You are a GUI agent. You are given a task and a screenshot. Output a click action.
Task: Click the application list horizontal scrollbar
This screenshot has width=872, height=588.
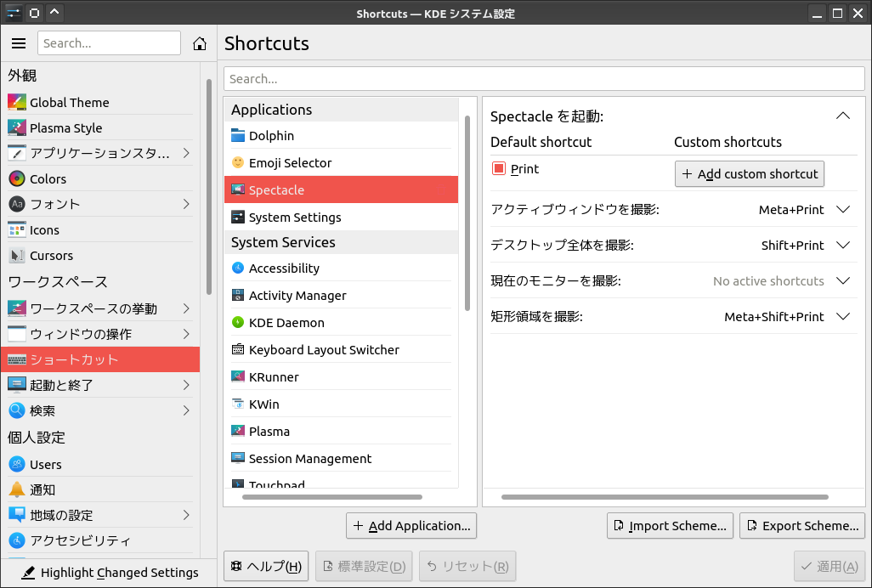coord(332,497)
